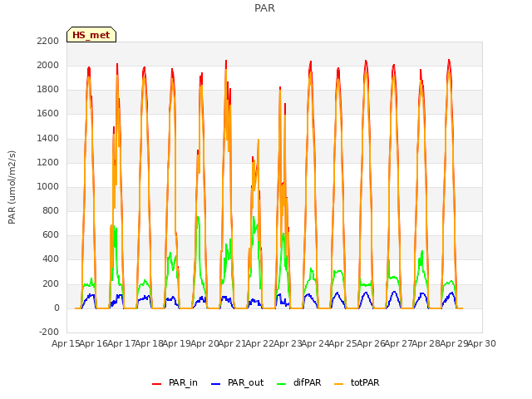Toggle the PAR_in legend entry
The height and width of the screenshot is (399, 532).
(175, 382)
